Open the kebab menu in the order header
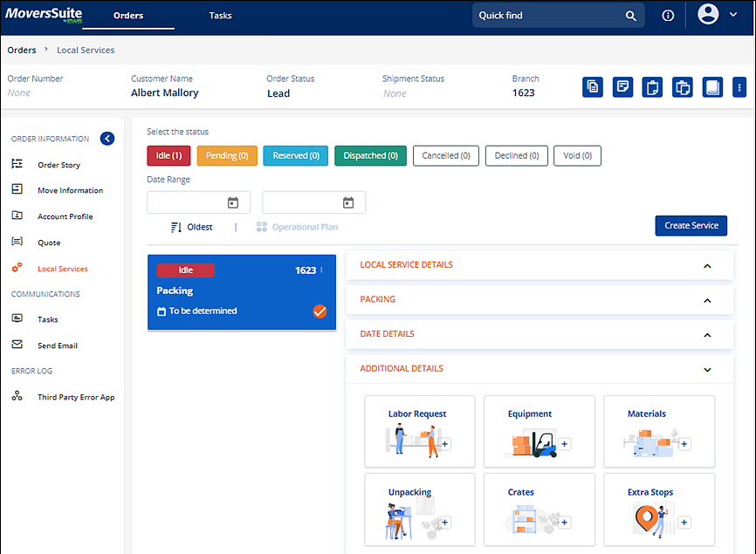The height and width of the screenshot is (554, 756). [739, 87]
